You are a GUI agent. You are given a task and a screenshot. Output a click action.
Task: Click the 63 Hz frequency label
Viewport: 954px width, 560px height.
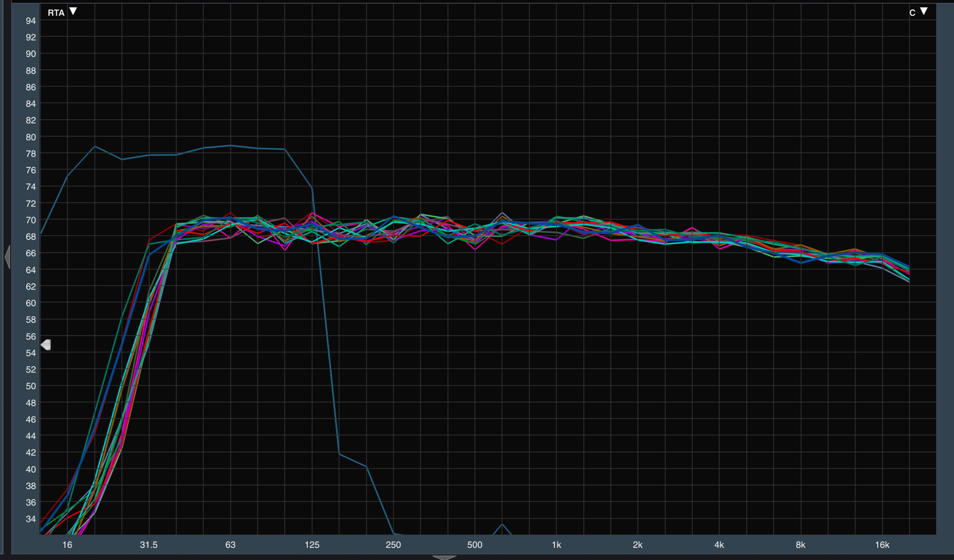230,544
